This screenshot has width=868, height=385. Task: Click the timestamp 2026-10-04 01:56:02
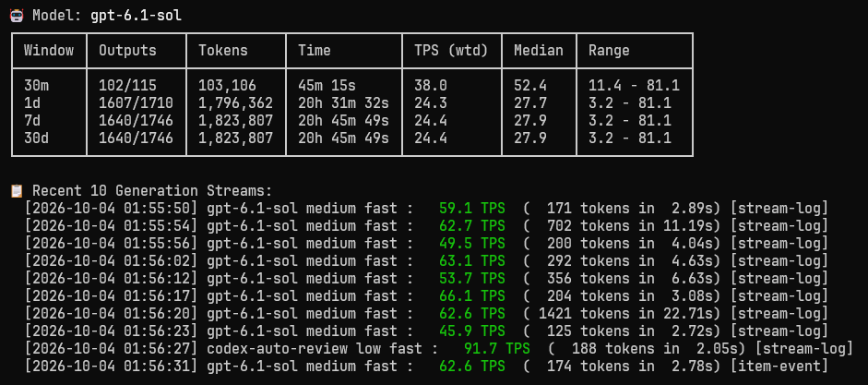[112, 261]
